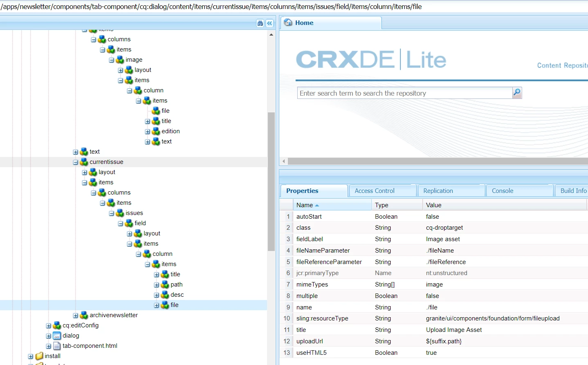Viewport: 588px width, 365px height.
Task: Click the install folder icon
Action: pyautogui.click(x=39, y=356)
